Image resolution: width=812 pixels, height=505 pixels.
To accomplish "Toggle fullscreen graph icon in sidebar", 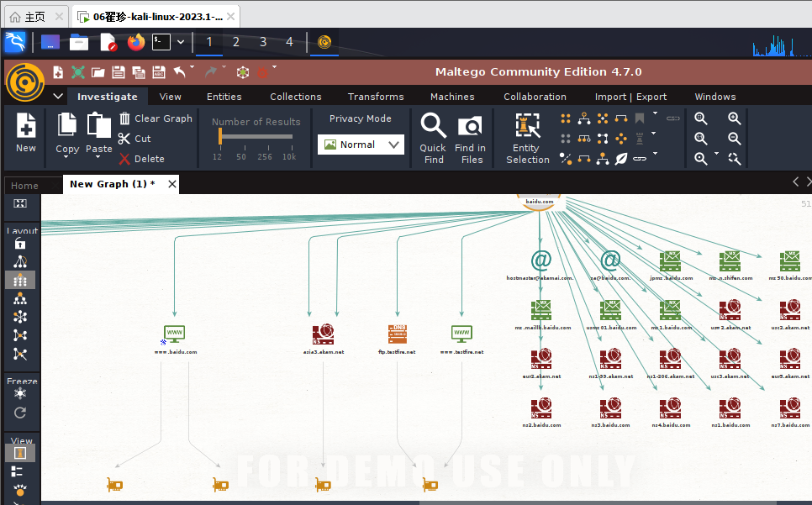I will pyautogui.click(x=19, y=203).
